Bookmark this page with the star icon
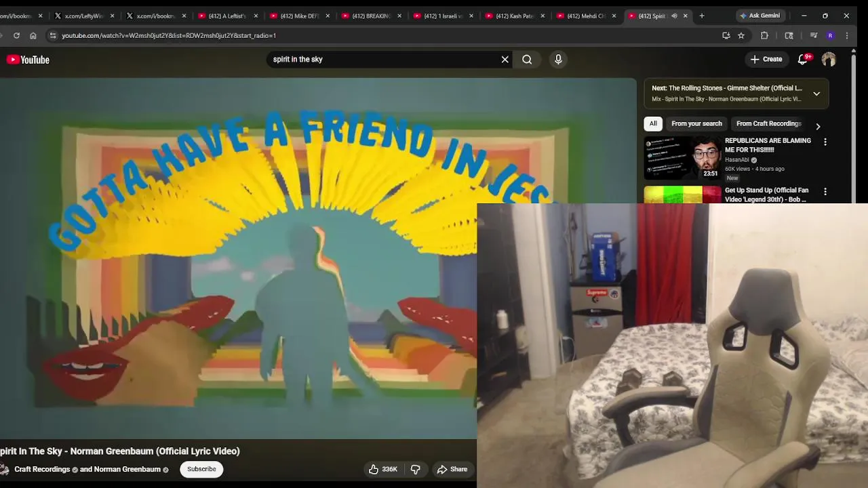 [741, 35]
